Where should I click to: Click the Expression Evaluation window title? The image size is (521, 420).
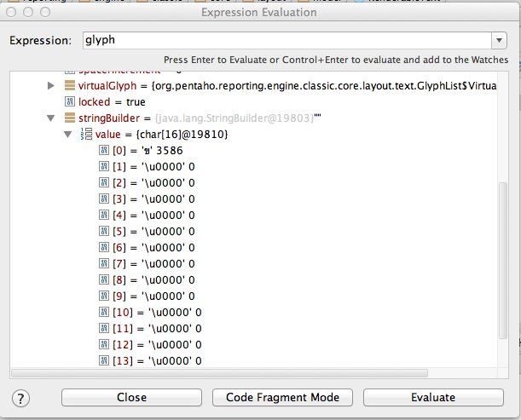[x=259, y=12]
